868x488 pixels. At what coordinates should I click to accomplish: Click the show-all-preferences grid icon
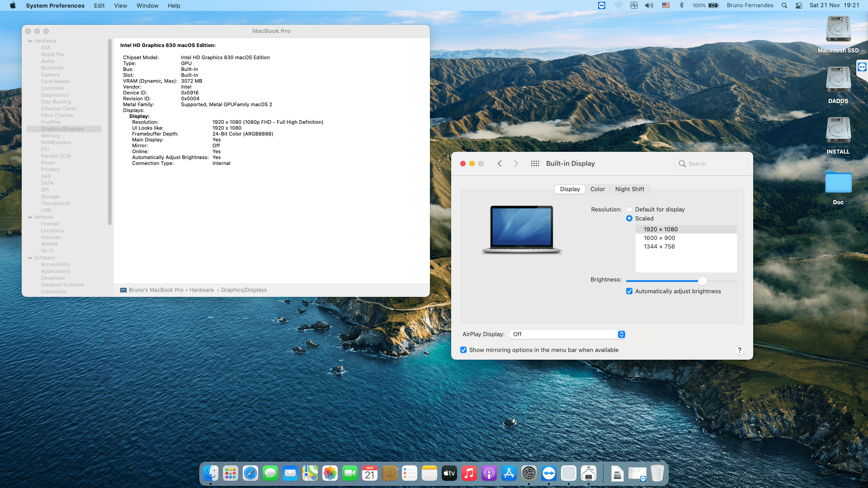pos(534,163)
